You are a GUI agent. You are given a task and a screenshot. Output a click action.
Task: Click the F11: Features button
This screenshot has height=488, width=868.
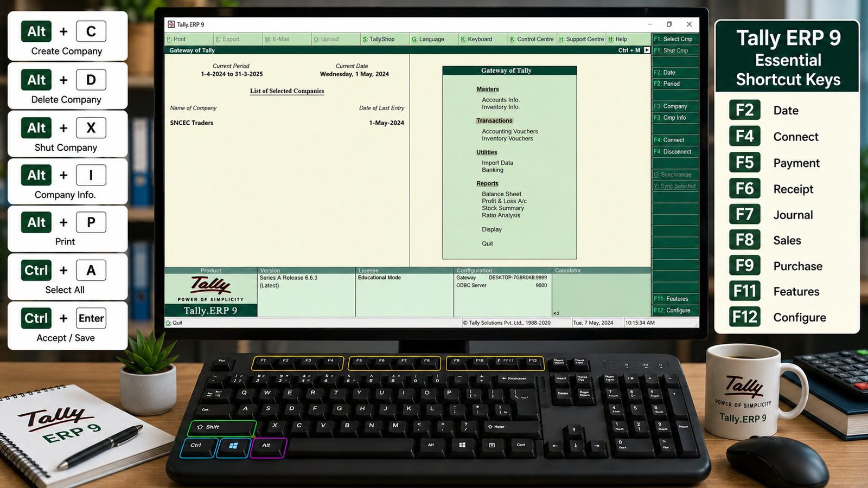(675, 299)
